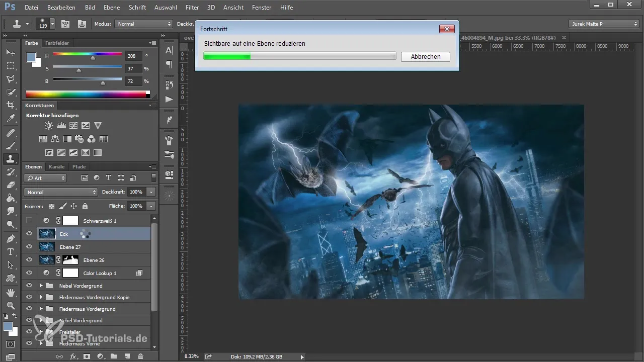Hide the Ebene 27 layer
The width and height of the screenshot is (644, 362).
tap(29, 246)
